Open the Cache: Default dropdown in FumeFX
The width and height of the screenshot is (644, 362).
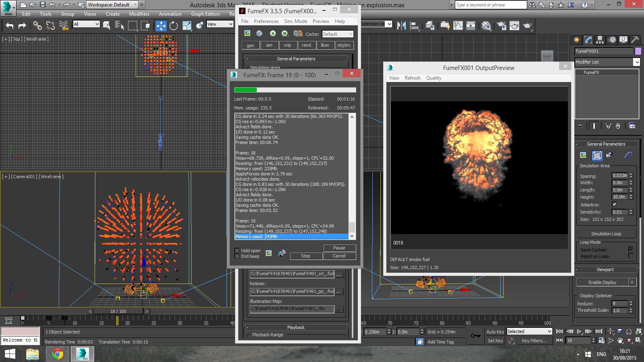(337, 34)
